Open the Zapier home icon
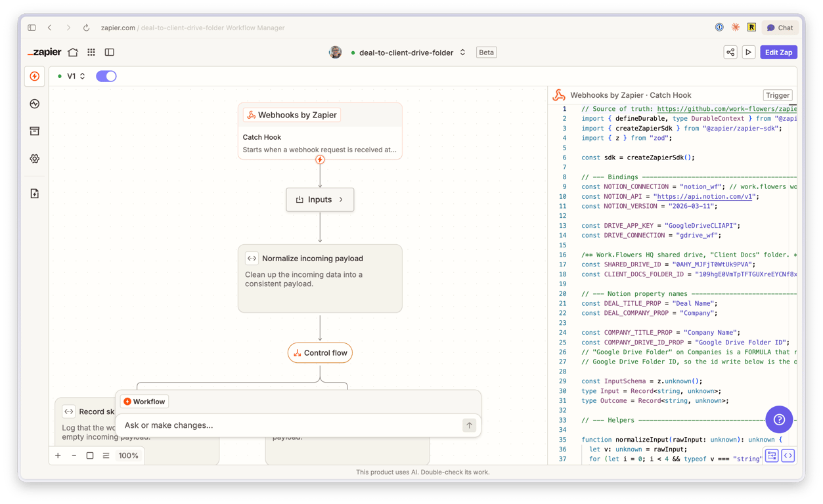This screenshot has height=504, width=823. point(73,52)
